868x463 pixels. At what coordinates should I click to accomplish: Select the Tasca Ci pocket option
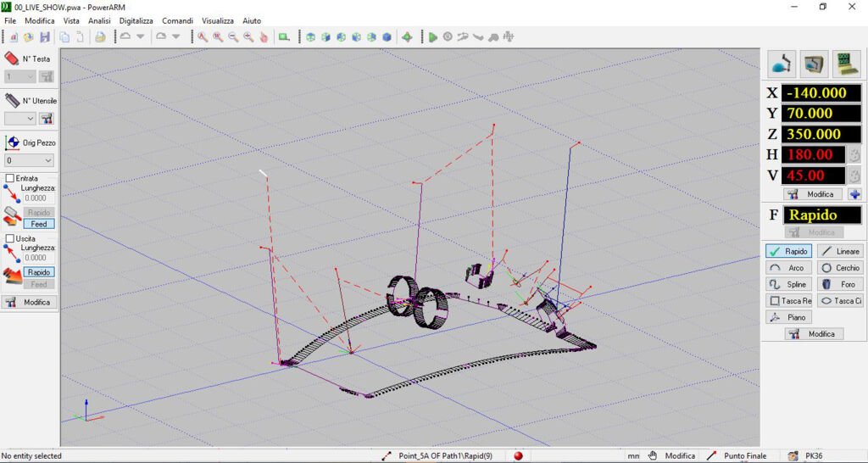click(839, 301)
